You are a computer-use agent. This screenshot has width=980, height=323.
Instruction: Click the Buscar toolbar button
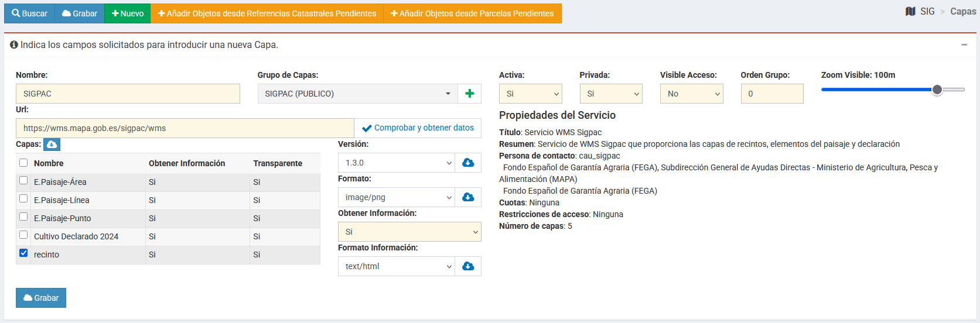pos(29,13)
